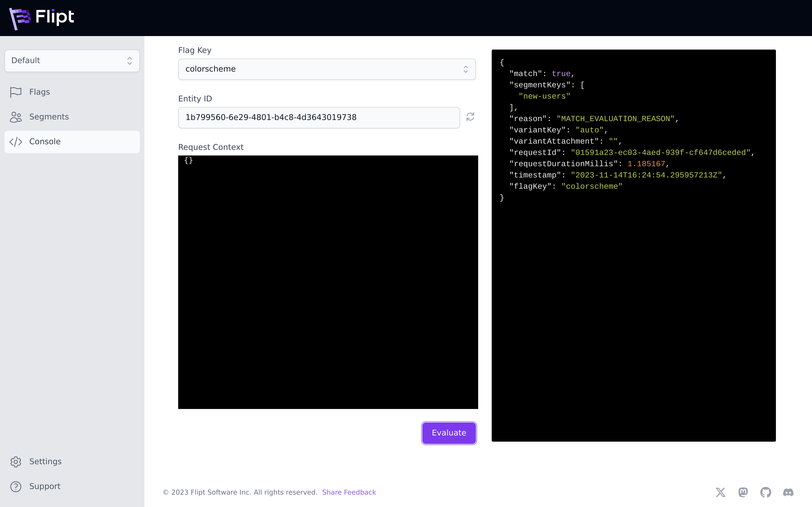This screenshot has height=507, width=812.
Task: Go to Segments page
Action: [49, 117]
